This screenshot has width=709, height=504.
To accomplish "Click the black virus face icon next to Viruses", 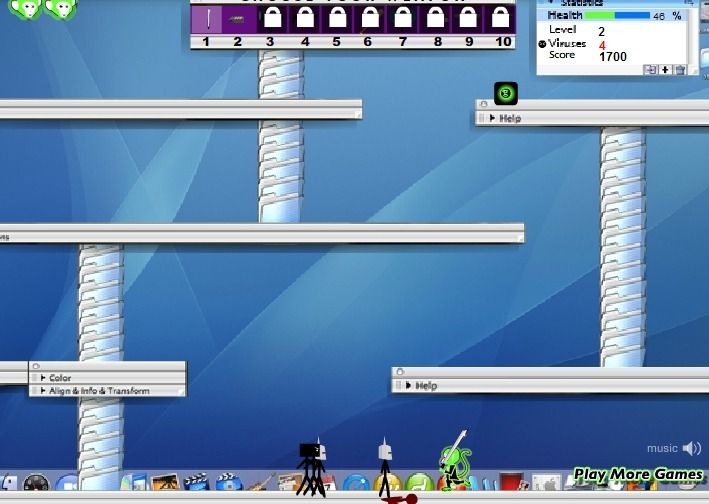I will 542,44.
